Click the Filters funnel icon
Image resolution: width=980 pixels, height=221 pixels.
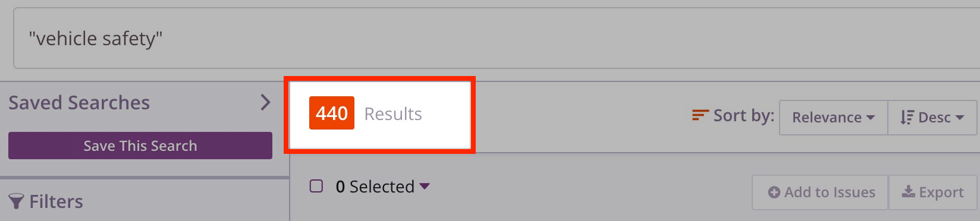(17, 202)
